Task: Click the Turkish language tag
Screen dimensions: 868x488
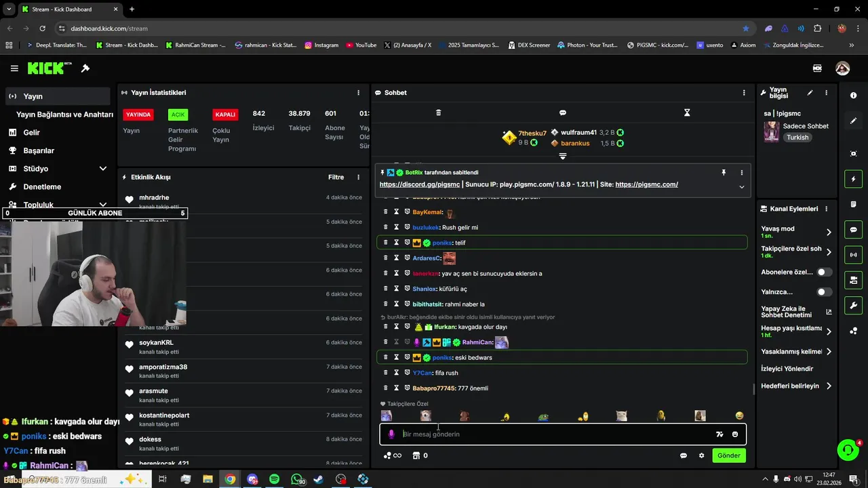Action: point(797,138)
